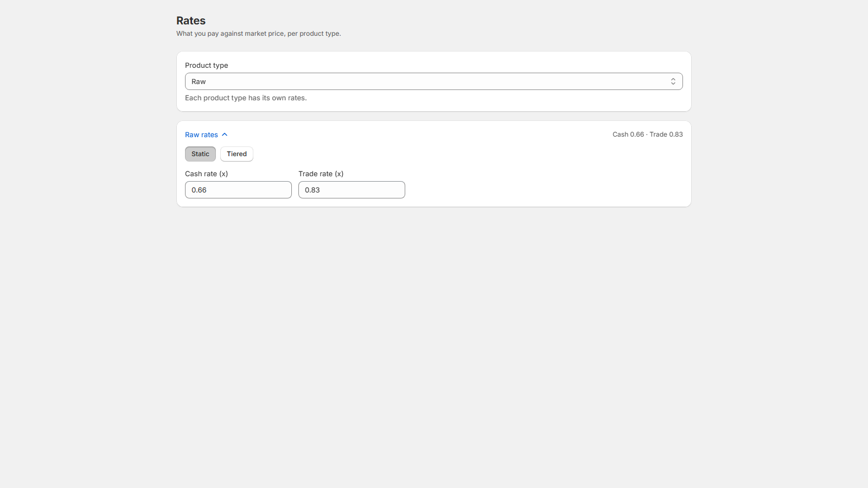Switch to Tiered rate mode
The width and height of the screenshot is (868, 488).
point(237,154)
